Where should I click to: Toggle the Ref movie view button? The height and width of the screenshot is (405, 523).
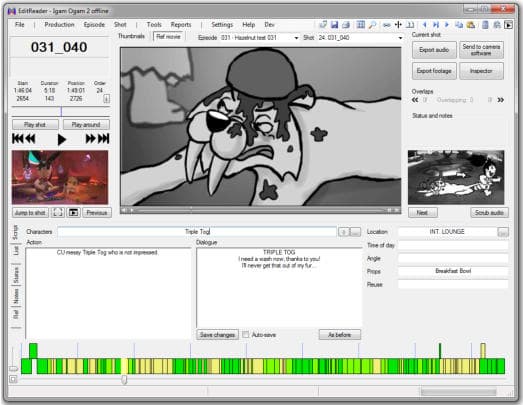point(168,37)
